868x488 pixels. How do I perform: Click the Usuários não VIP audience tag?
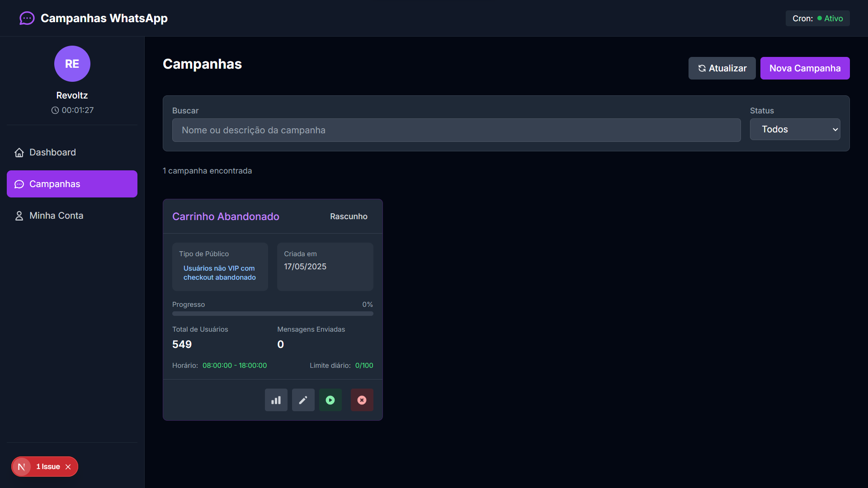(220, 273)
